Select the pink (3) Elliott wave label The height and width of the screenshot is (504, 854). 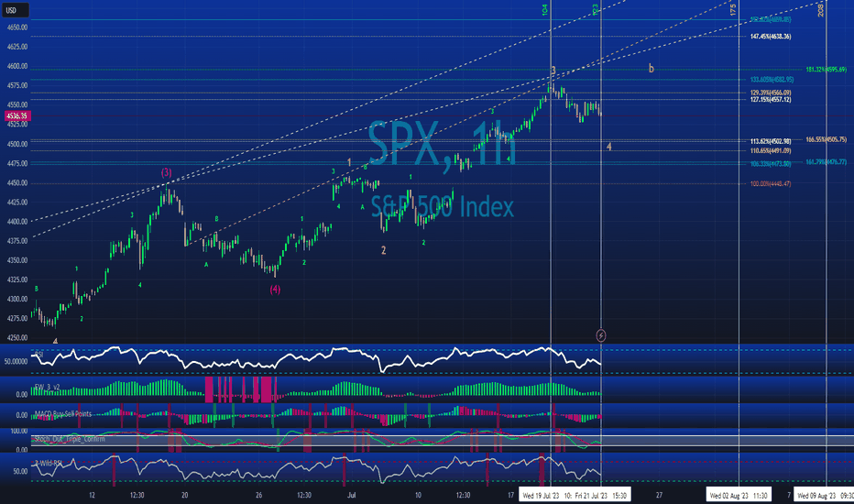166,172
